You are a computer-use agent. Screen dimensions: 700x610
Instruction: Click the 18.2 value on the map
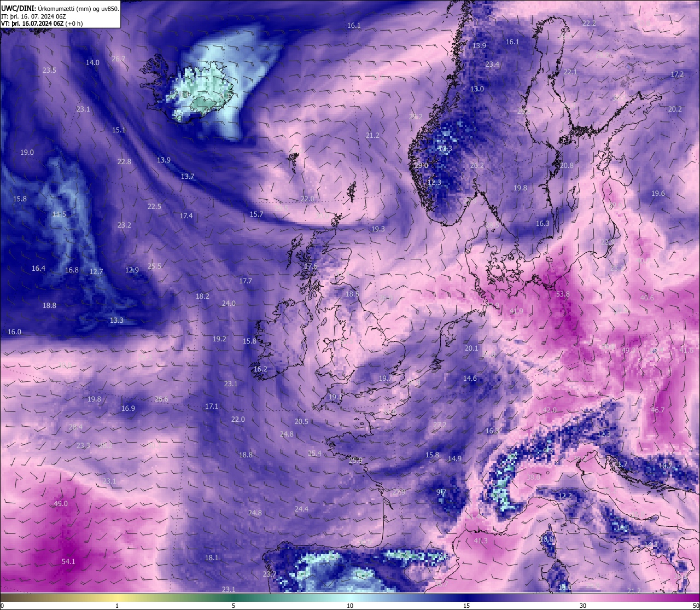click(x=202, y=296)
